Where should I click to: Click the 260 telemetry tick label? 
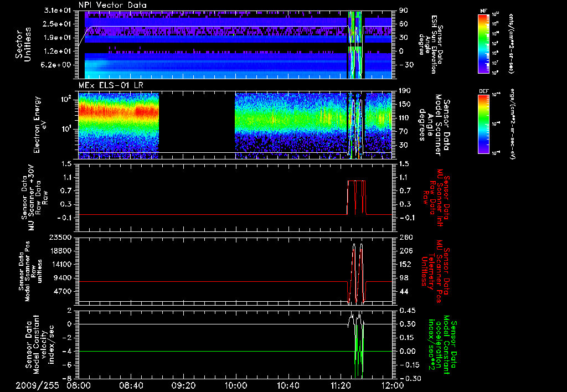point(405,238)
